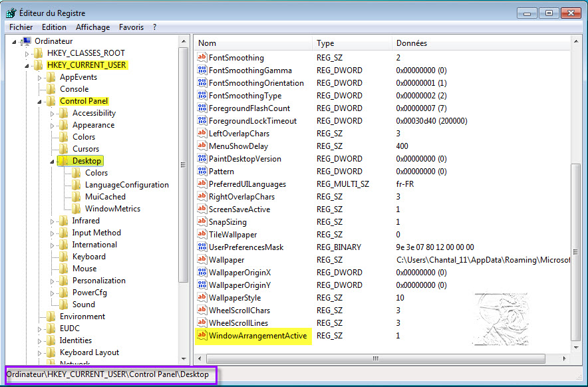
Task: Collapse the Desktop key
Action: (x=52, y=162)
